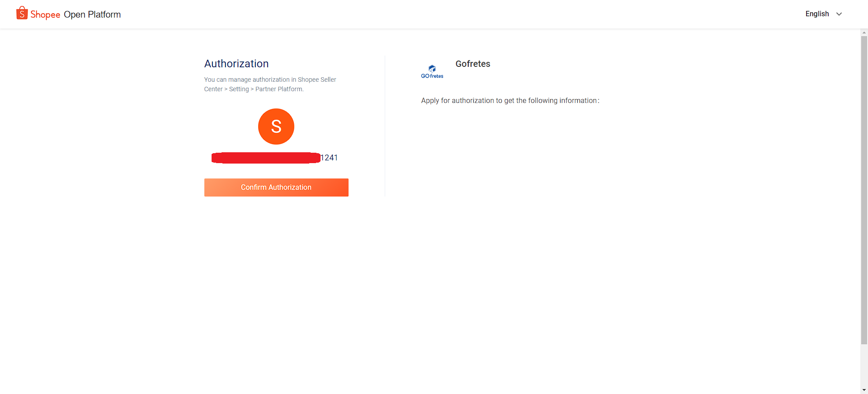Screen dimensions: 868x394
Task: Click the Authorization heading
Action: 236,64
